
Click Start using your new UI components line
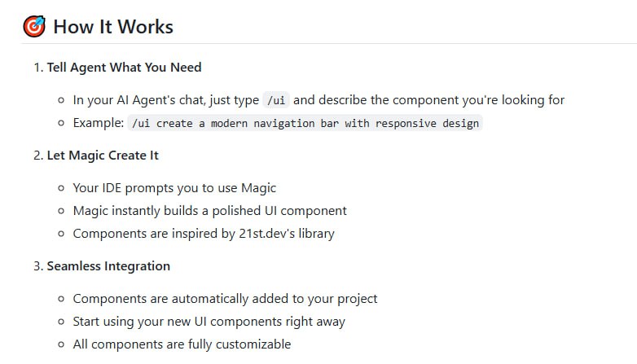[x=209, y=322]
